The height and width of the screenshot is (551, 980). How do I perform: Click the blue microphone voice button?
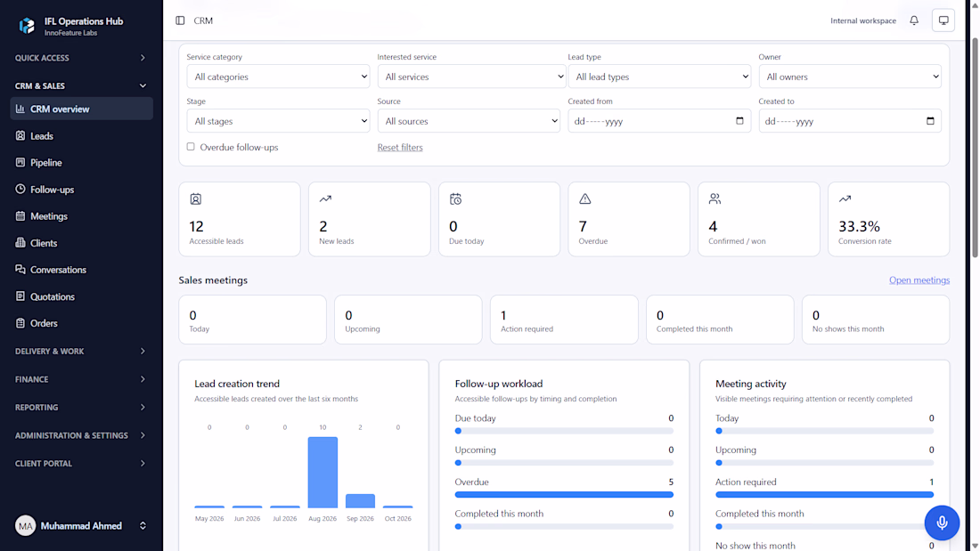tap(942, 523)
